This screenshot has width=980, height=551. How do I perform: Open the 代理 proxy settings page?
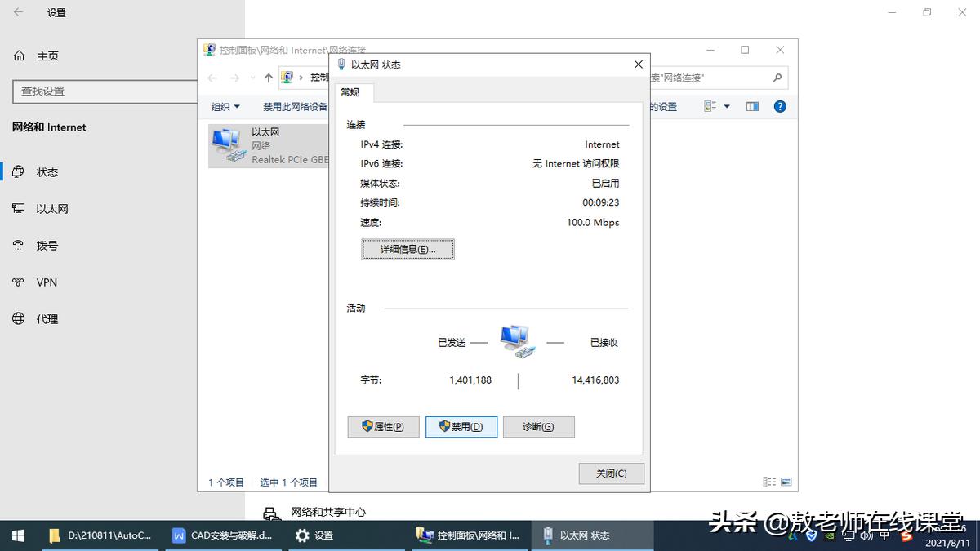[45, 318]
